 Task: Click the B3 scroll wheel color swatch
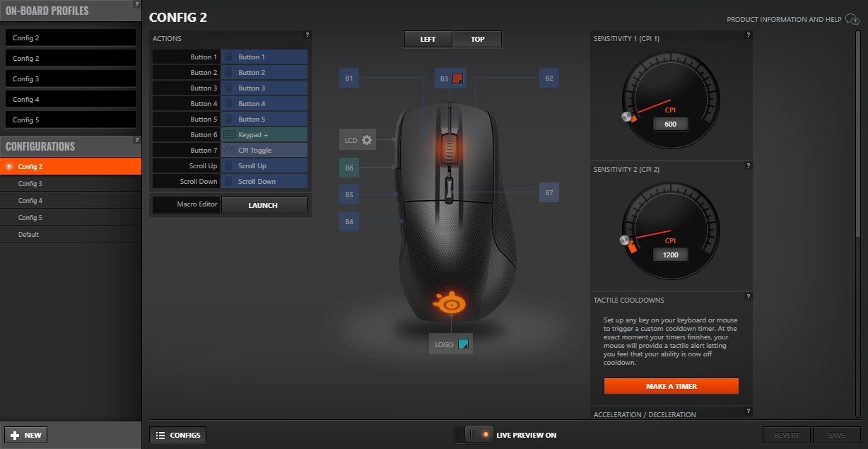pyautogui.click(x=457, y=78)
